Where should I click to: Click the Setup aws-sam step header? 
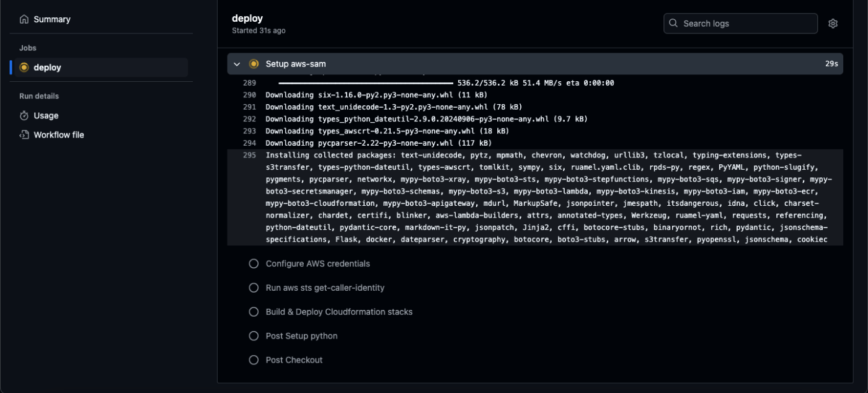(x=535, y=64)
